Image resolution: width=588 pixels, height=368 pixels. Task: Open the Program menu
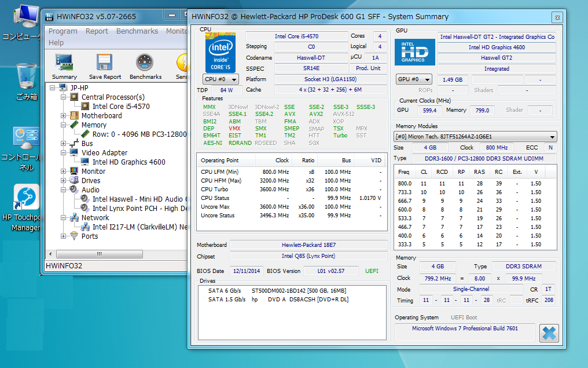pos(63,31)
